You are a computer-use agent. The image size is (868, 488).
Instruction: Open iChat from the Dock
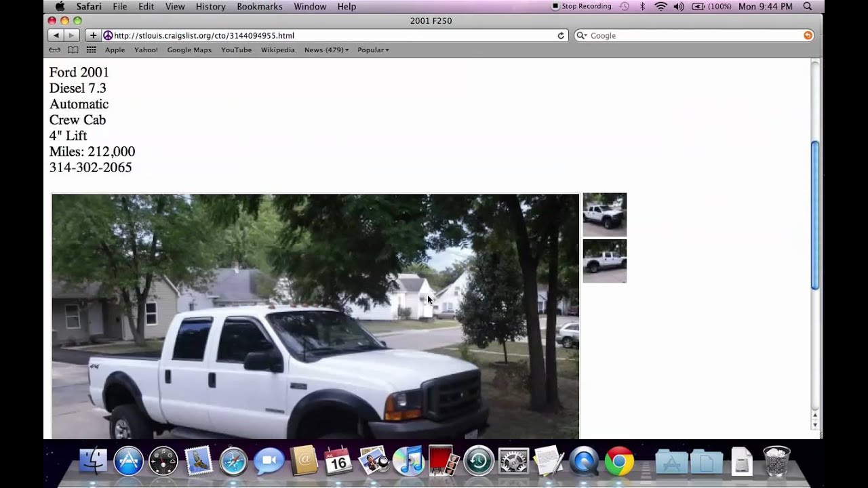click(269, 462)
